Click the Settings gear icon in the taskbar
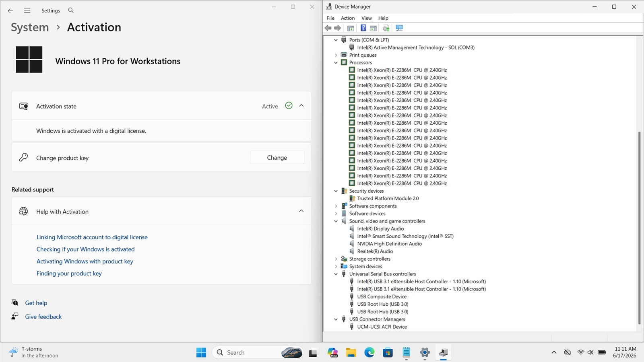 [425, 353]
